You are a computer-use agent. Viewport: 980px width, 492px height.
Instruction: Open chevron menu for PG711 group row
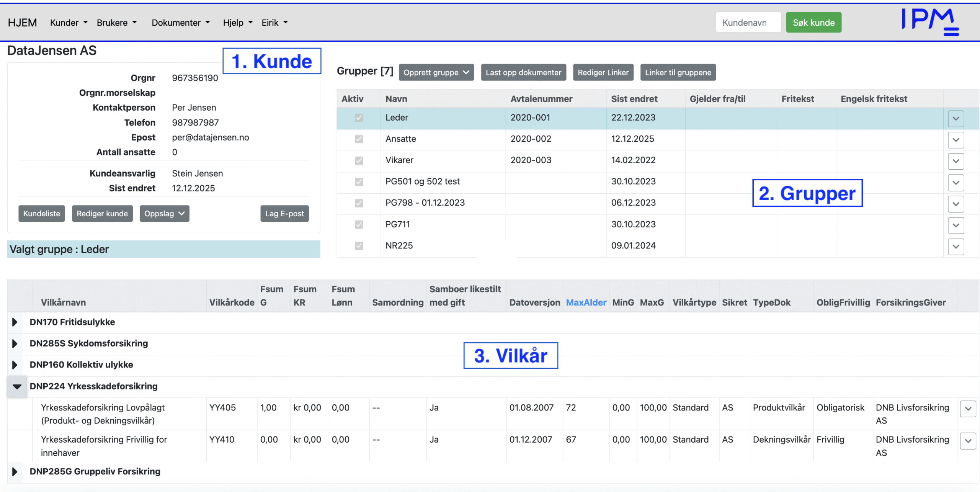(x=955, y=225)
